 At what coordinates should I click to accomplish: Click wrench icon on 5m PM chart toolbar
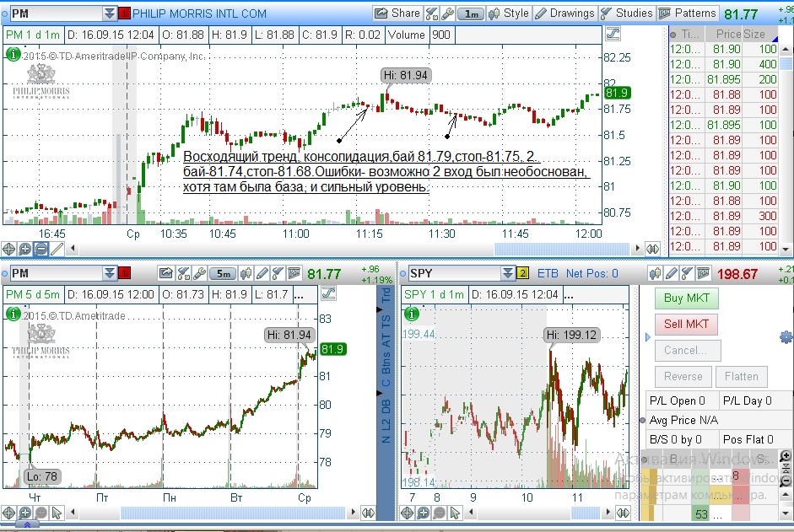[x=199, y=274]
